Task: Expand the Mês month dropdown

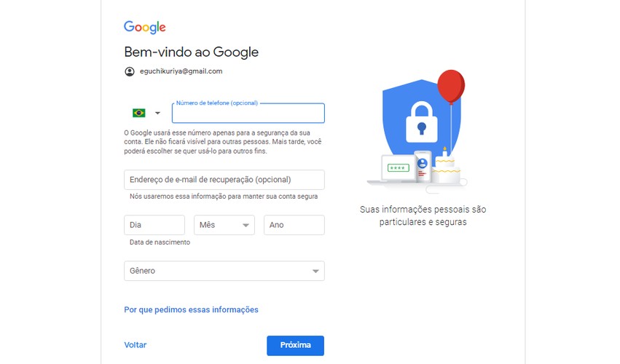Action: [x=224, y=225]
